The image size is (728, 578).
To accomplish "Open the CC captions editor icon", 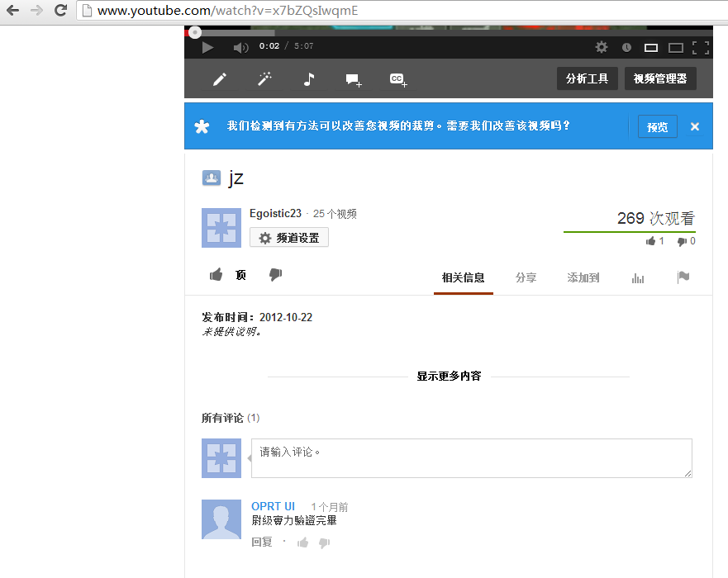I will (x=398, y=80).
